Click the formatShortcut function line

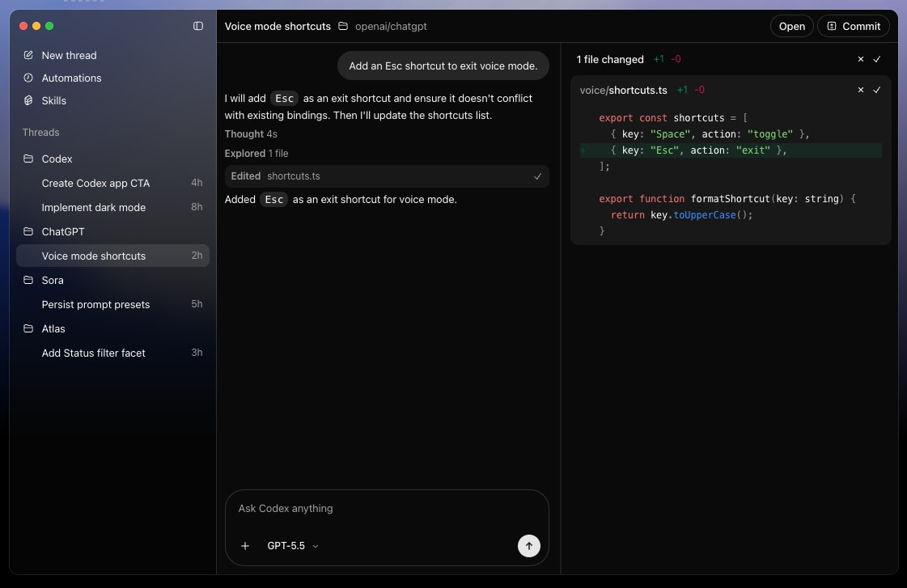[x=727, y=198]
